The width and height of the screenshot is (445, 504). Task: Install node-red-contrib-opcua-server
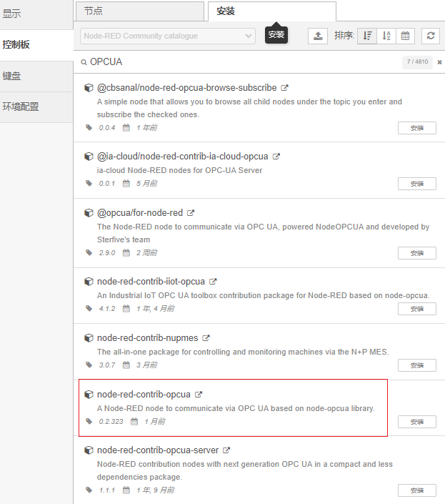coord(416,490)
